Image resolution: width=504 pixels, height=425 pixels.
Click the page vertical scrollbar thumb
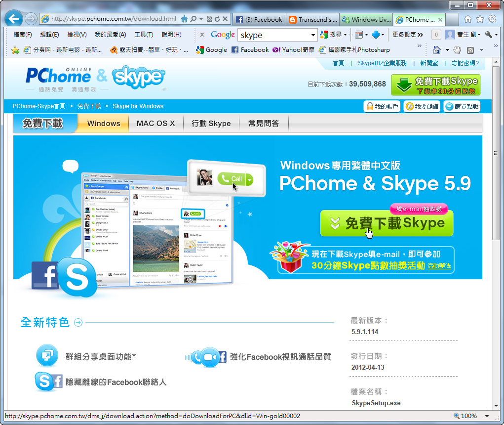point(496,153)
